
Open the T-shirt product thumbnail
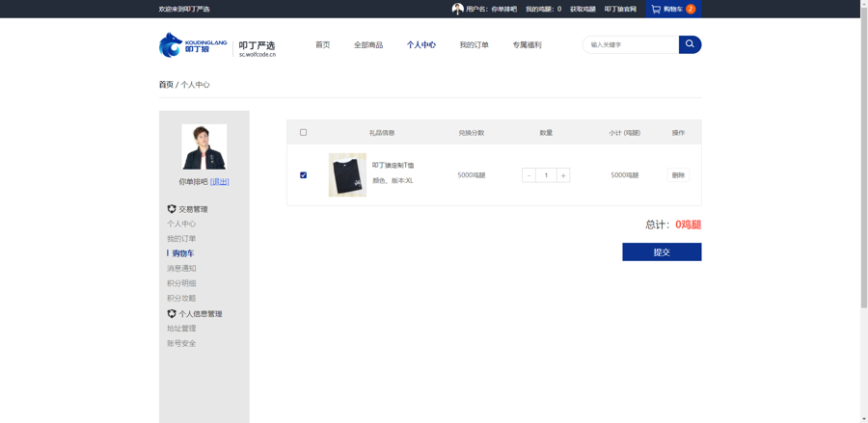[x=347, y=175]
